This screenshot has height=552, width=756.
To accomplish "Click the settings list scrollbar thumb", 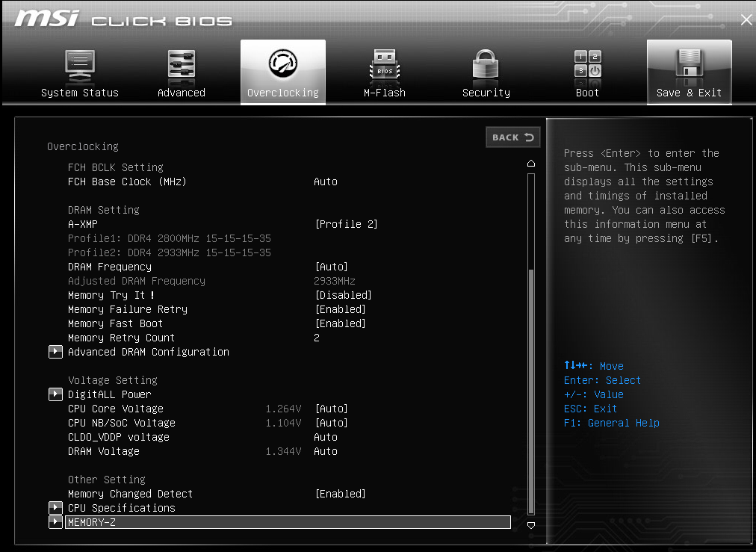I will 531,391.
